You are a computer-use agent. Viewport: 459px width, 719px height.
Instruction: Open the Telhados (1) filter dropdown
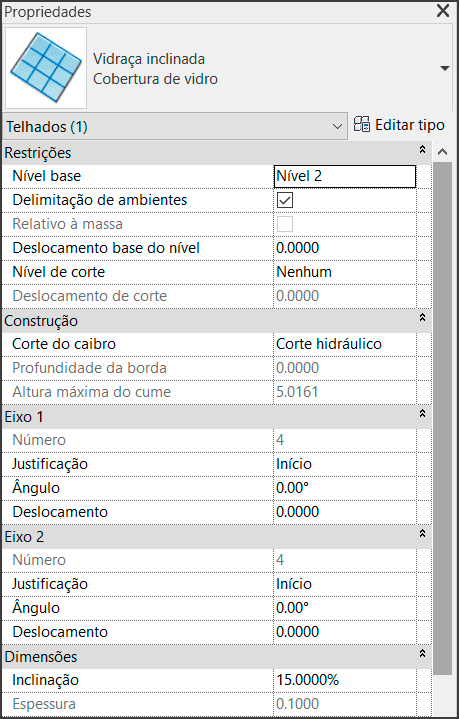coord(175,127)
